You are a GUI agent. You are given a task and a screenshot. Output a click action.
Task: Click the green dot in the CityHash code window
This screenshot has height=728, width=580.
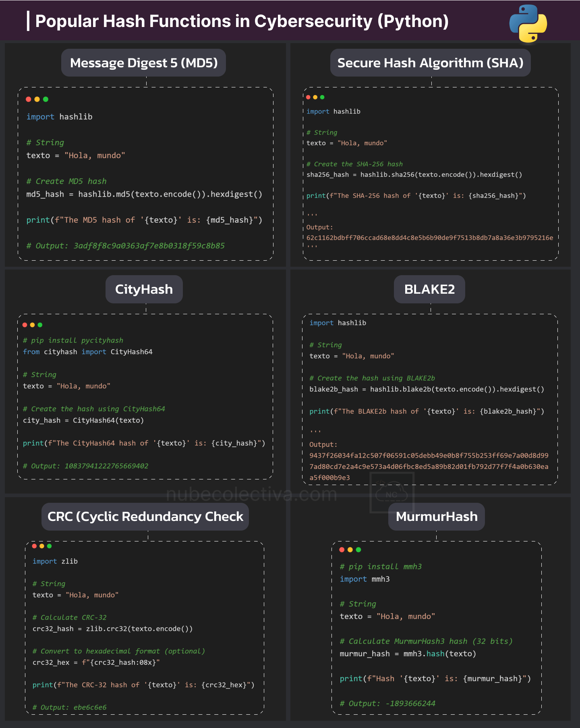40,325
